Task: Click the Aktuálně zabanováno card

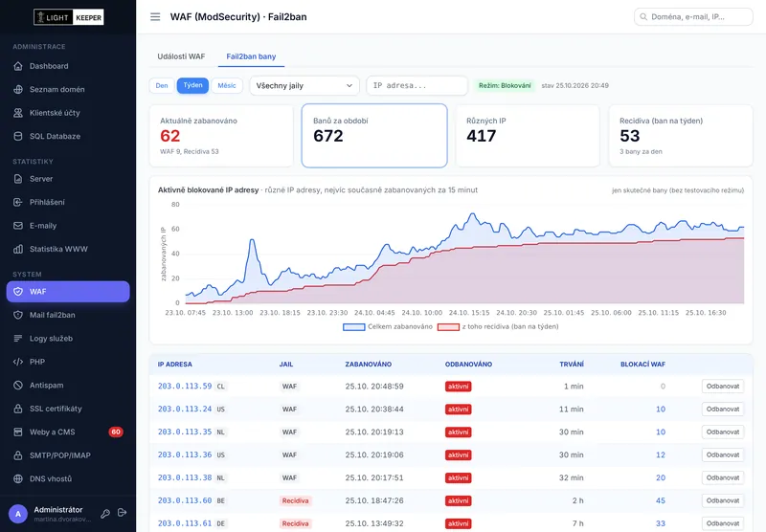Action: [x=221, y=136]
